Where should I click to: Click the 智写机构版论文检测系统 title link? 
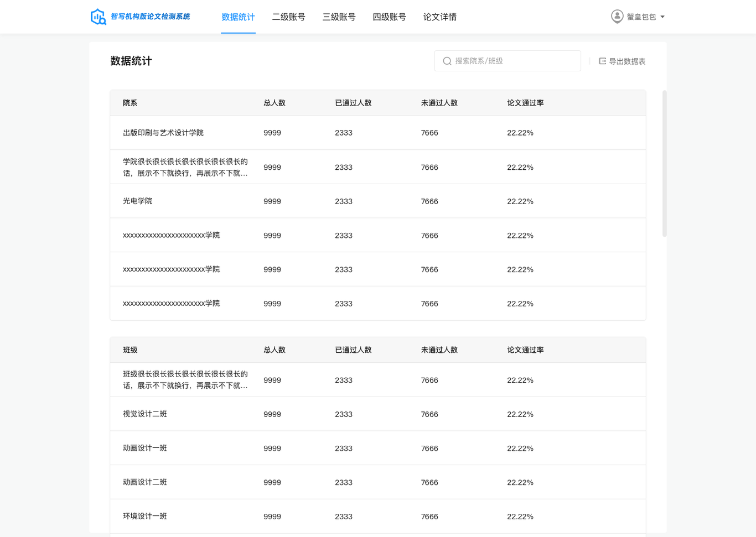pyautogui.click(x=151, y=17)
